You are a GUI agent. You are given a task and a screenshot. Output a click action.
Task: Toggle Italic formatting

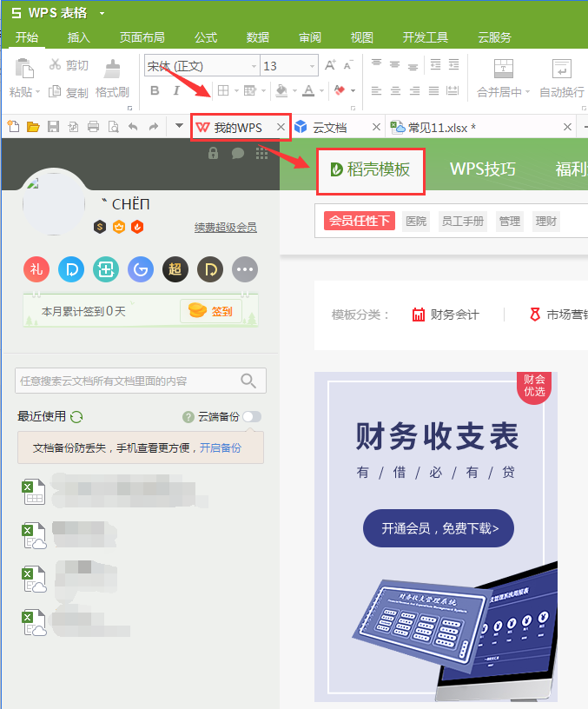[x=176, y=91]
